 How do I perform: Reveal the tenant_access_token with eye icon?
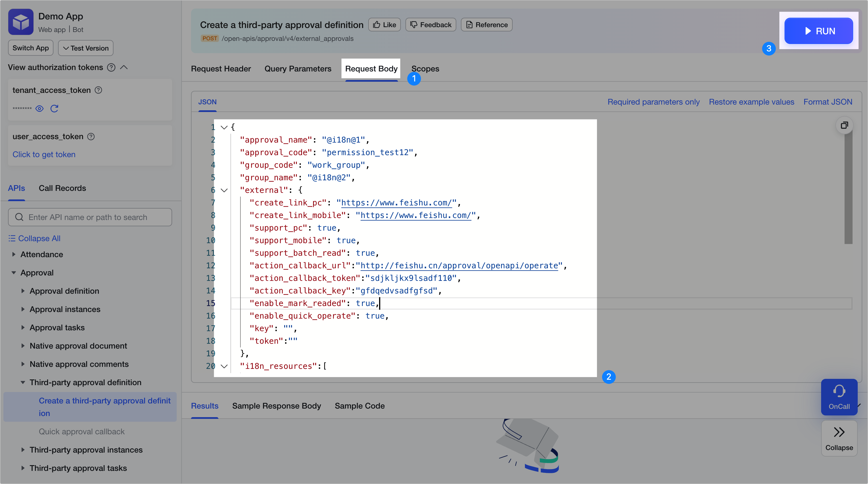click(x=39, y=109)
